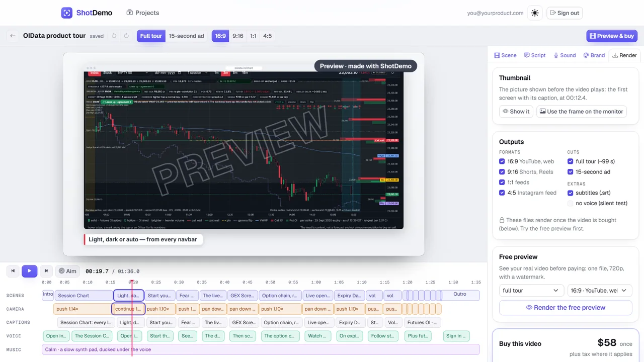Uncheck 4:5 Instagram feed format
This screenshot has width=644, height=362.
(502, 193)
